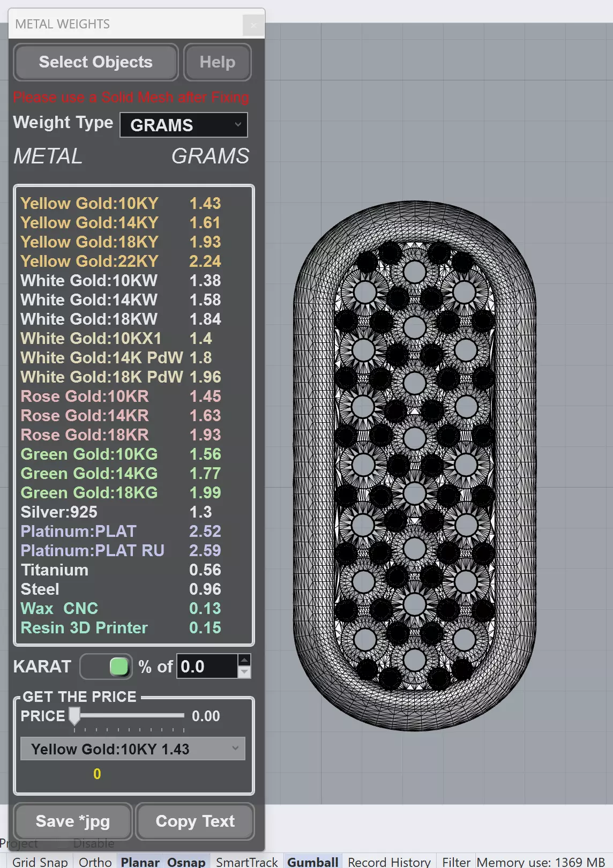This screenshot has width=613, height=868.
Task: Toggle Planar mode in the status bar
Action: [x=140, y=862]
